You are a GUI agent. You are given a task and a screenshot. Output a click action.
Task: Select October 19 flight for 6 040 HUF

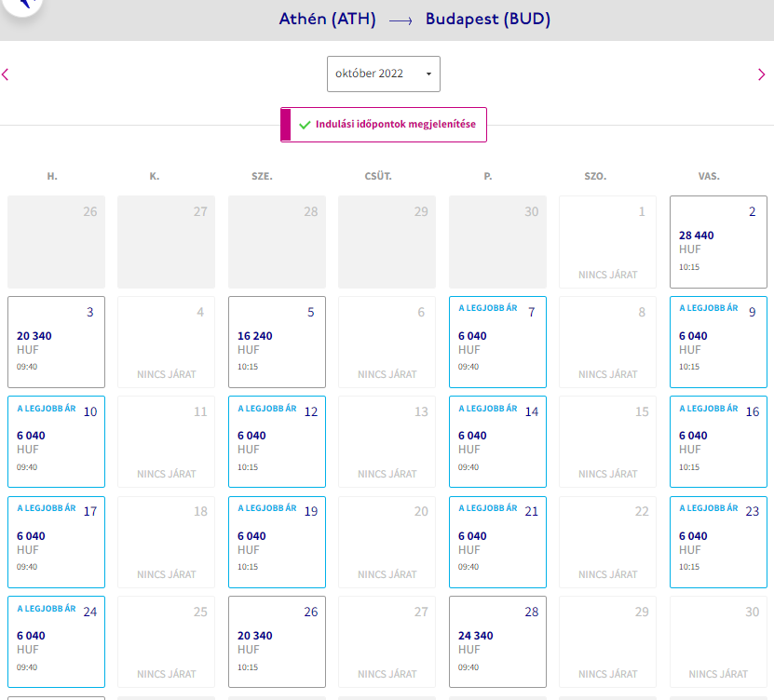(277, 542)
